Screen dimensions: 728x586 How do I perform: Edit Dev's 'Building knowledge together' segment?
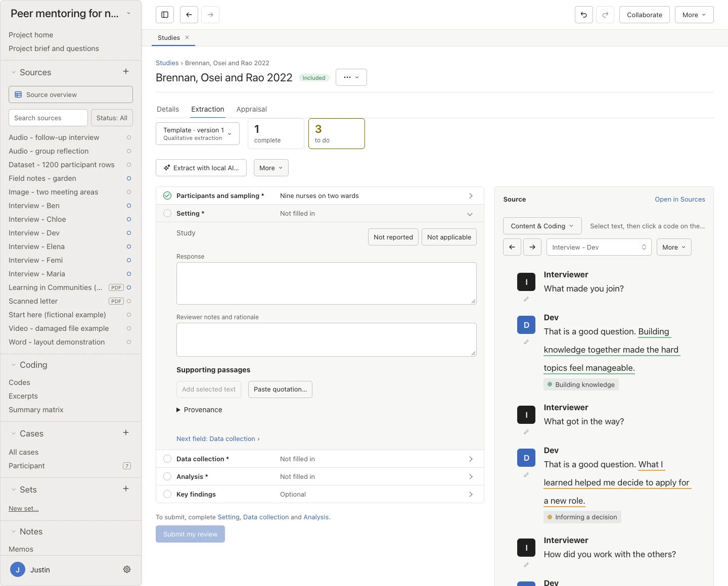pos(526,342)
